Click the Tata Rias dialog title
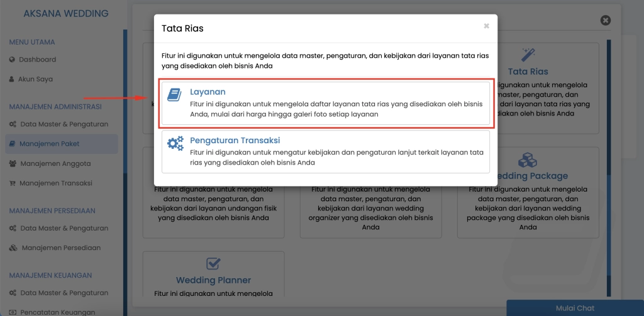 click(183, 29)
